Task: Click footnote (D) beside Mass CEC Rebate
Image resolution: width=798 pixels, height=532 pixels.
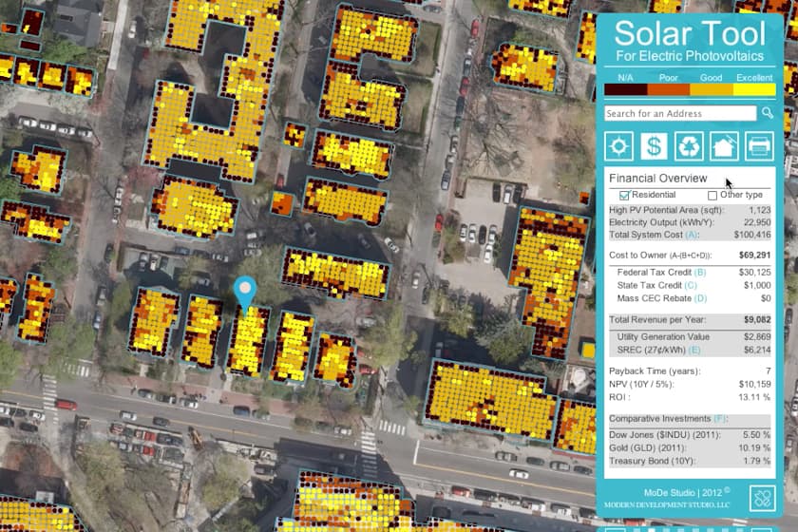Action: [701, 298]
